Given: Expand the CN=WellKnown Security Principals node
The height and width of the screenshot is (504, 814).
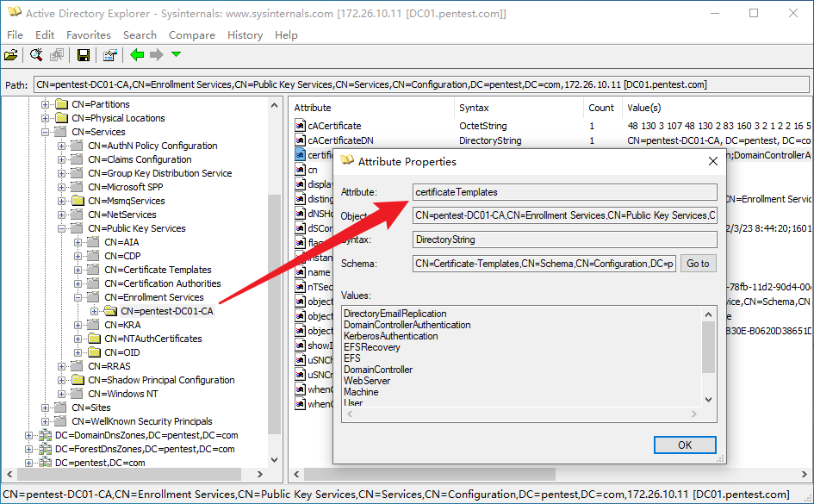Looking at the screenshot, I should point(45,421).
